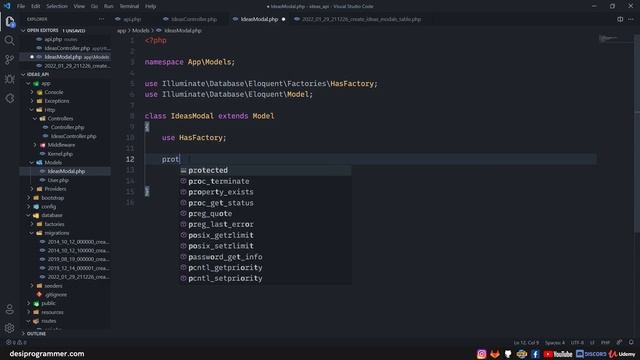Open Explorer views and more actions ellipsis

point(101,19)
